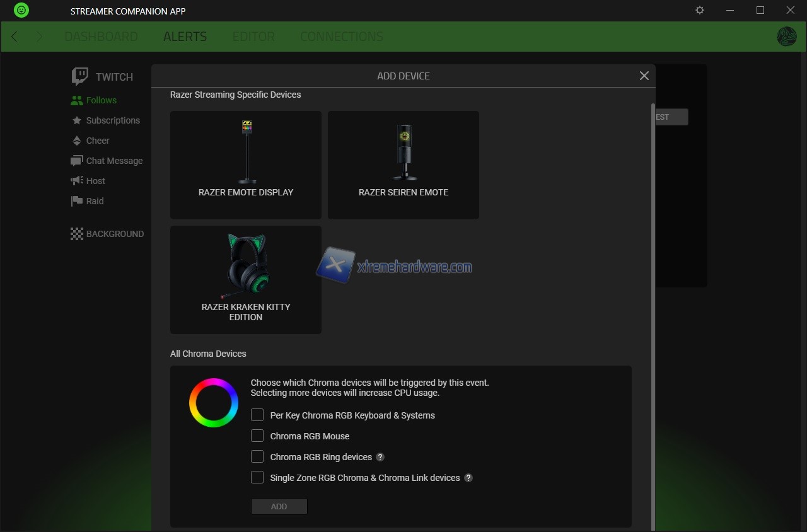Switch to the Dashboard tab
The width and height of the screenshot is (807, 532).
coord(101,37)
